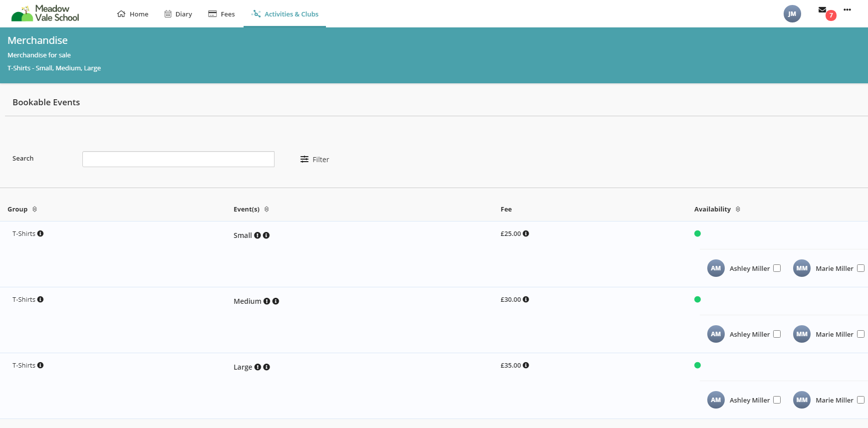Open the Fees page
Viewport: 868px width, 428px height.
(x=222, y=14)
